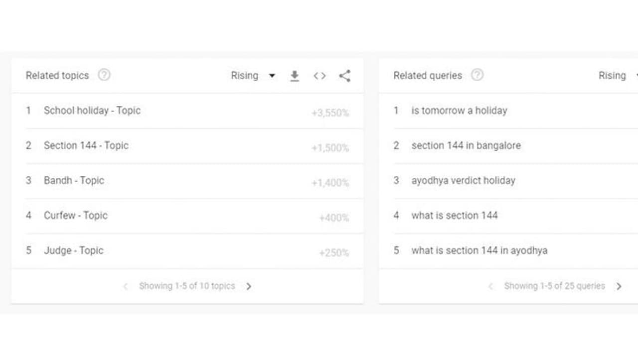Screen dimensions: 638x364
Task: Open the Judge topic entry
Action: tap(74, 250)
